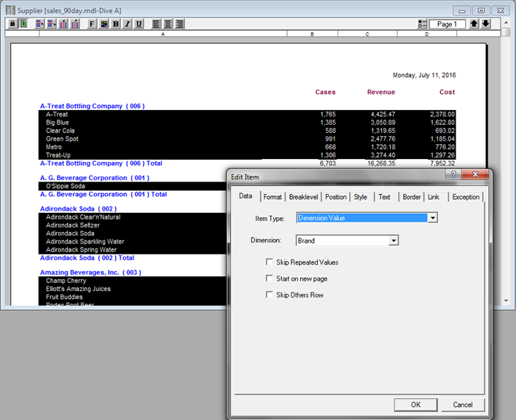Image resolution: width=516 pixels, height=420 pixels.
Task: Cancel the Edit Item dialog
Action: 463,405
